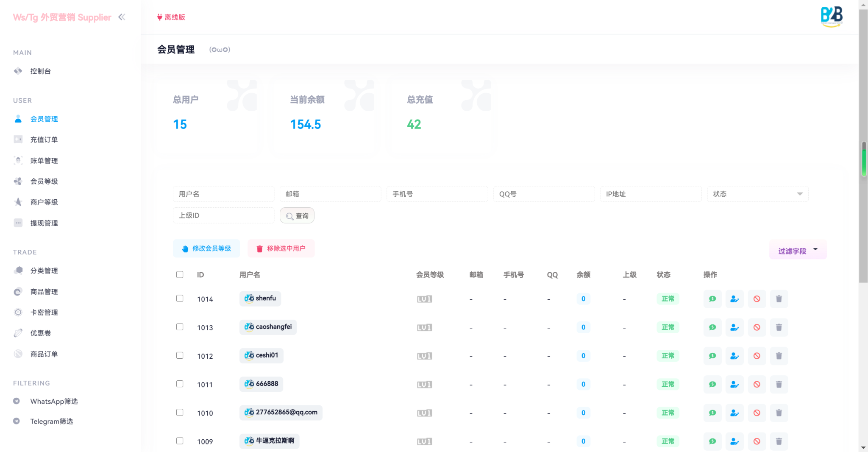This screenshot has width=868, height=452.
Task: Focus the 邮箱 search field
Action: click(x=330, y=194)
